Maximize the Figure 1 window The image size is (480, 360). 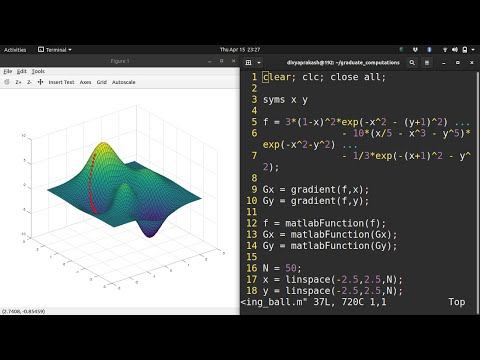(x=222, y=61)
